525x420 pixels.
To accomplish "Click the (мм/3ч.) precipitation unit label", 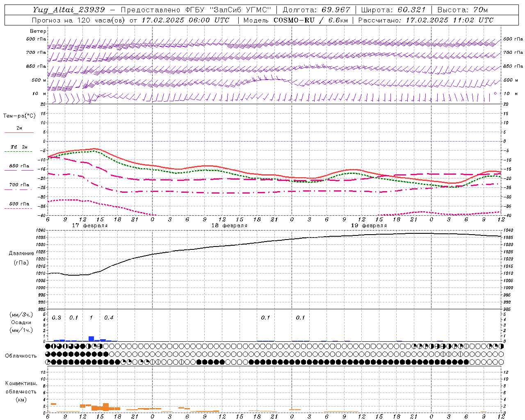I will pos(21,315).
